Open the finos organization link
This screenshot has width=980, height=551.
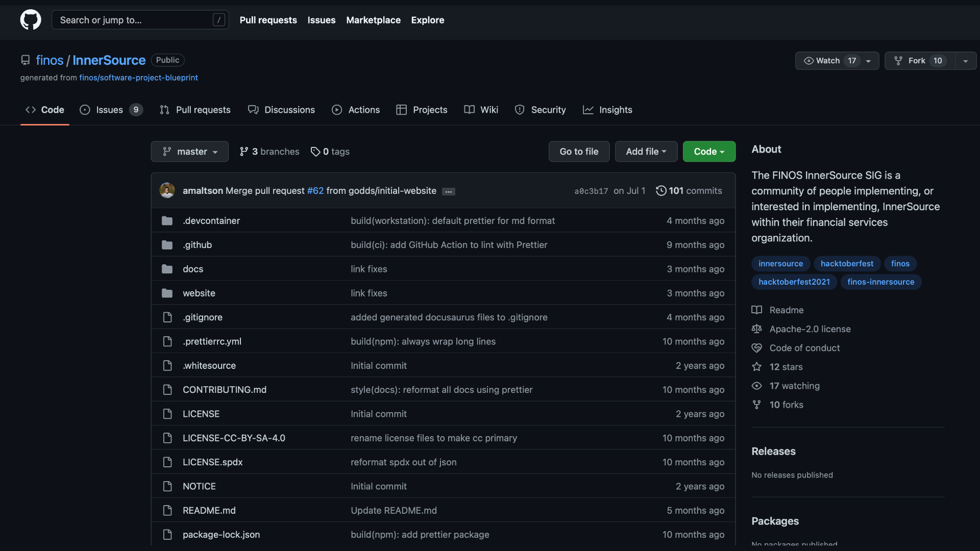pyautogui.click(x=50, y=60)
